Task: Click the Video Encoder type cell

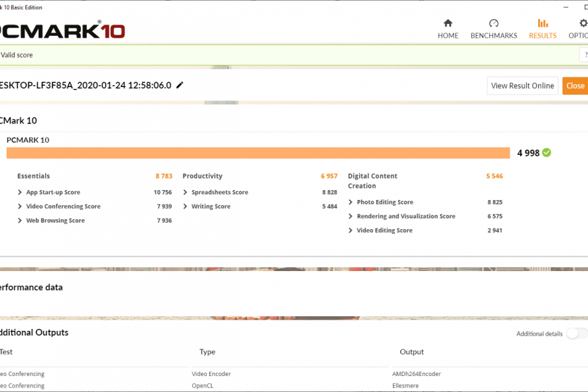Action: [x=211, y=374]
